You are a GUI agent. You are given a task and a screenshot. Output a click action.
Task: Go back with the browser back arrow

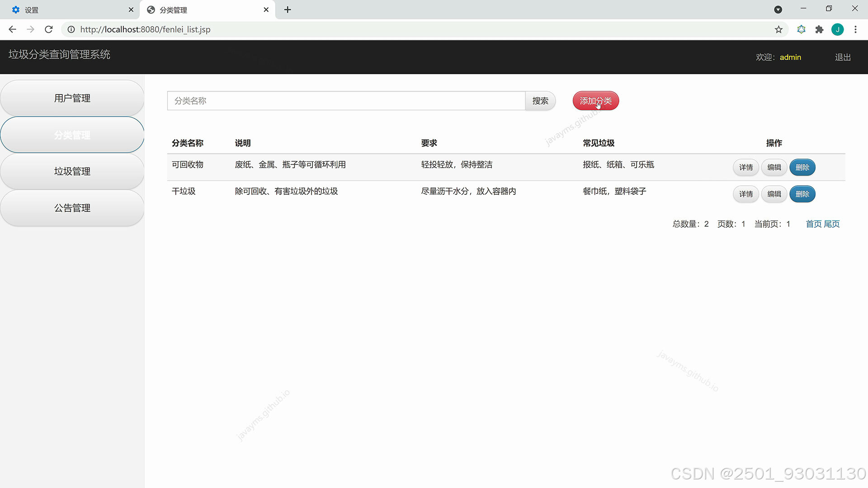pos(12,29)
